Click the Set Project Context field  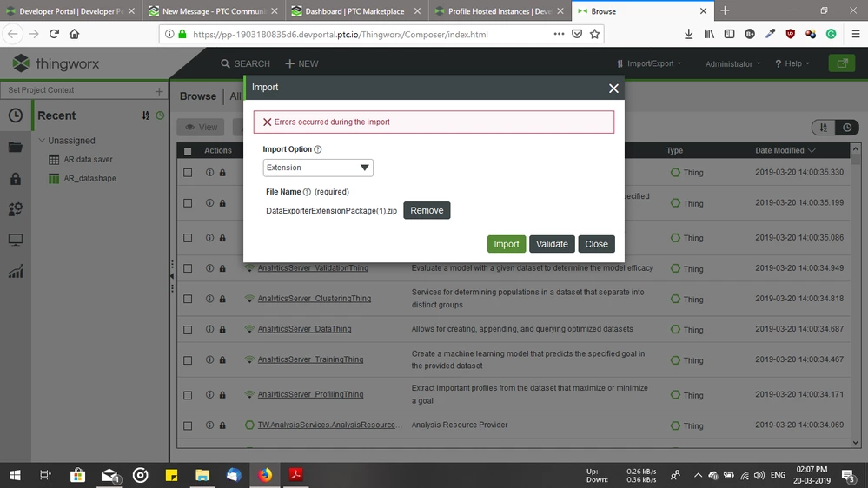pos(78,90)
